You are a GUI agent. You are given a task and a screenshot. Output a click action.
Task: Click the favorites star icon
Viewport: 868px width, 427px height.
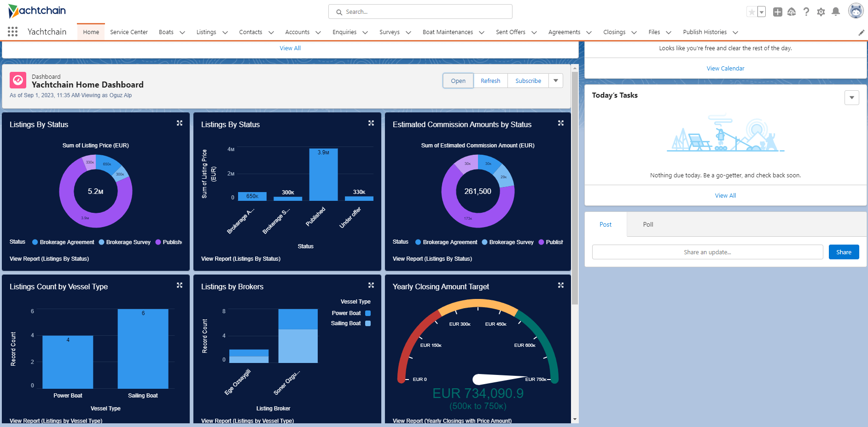point(751,12)
